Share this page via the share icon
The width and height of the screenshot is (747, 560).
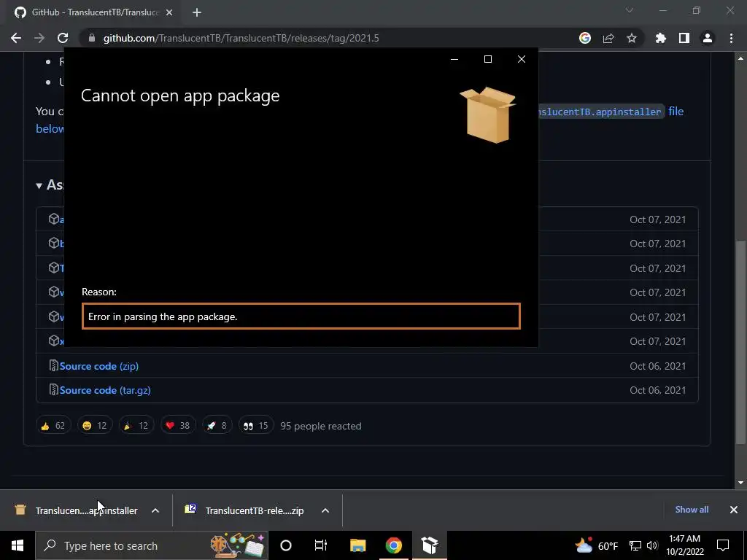point(608,38)
